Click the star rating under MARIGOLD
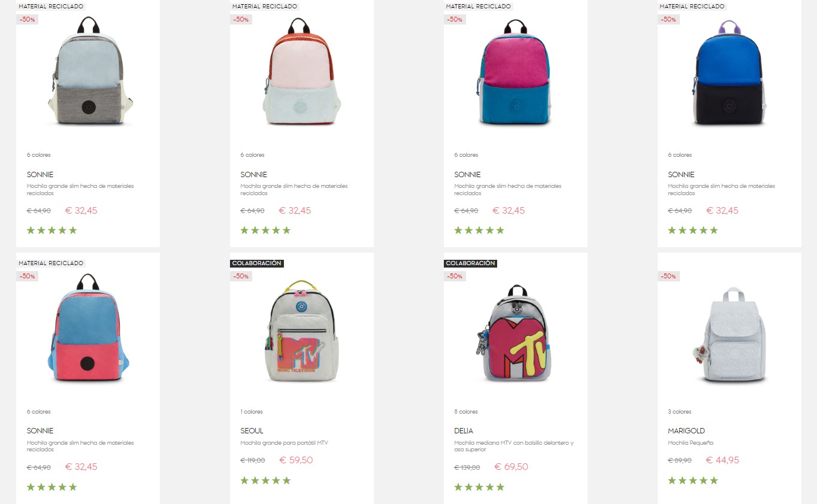The height and width of the screenshot is (504, 817). [693, 481]
